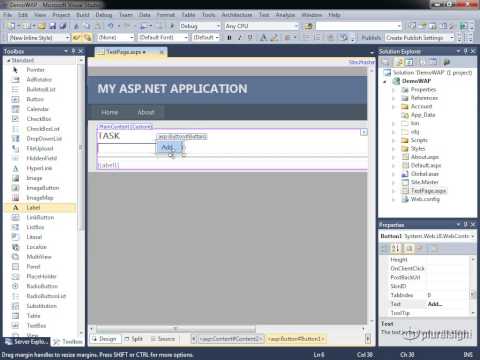Select the asp:Content#Content2 tag navigator
The width and height of the screenshot is (480, 360).
231,339
